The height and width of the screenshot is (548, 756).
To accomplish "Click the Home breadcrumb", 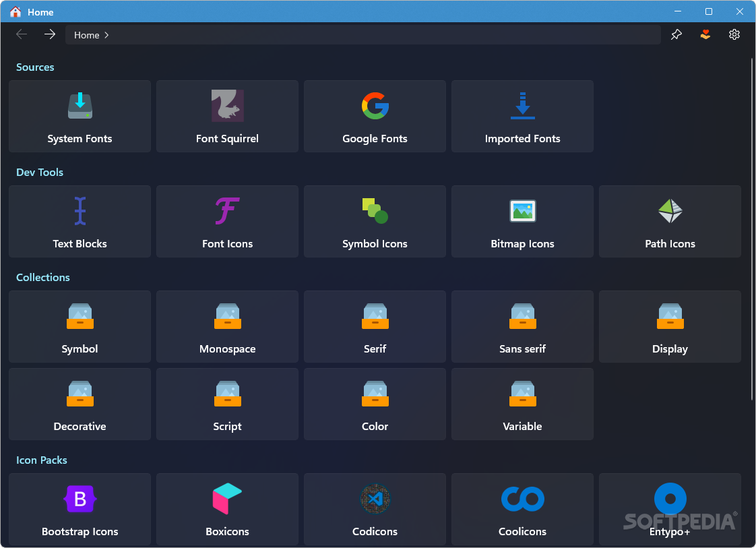I will tap(87, 35).
